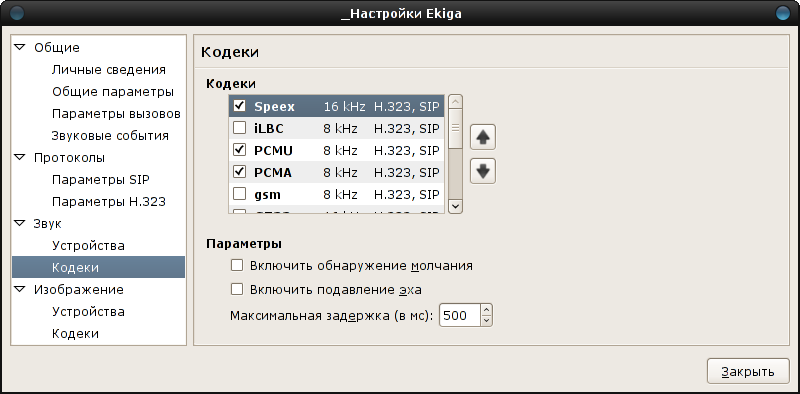Enable the gsm codec checkbox
Image resolution: width=800 pixels, height=394 pixels.
(239, 194)
